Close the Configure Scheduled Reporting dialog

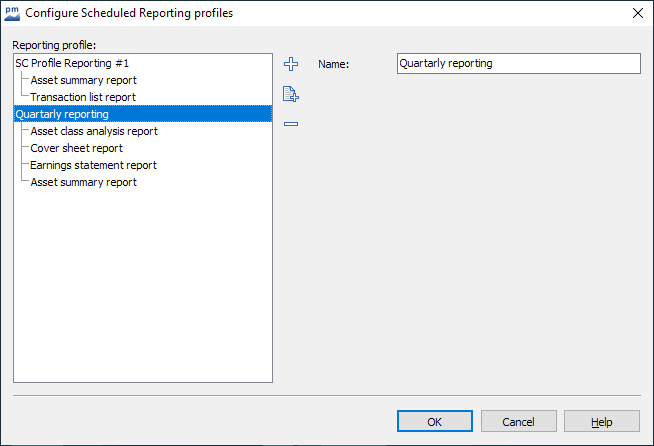[637, 13]
